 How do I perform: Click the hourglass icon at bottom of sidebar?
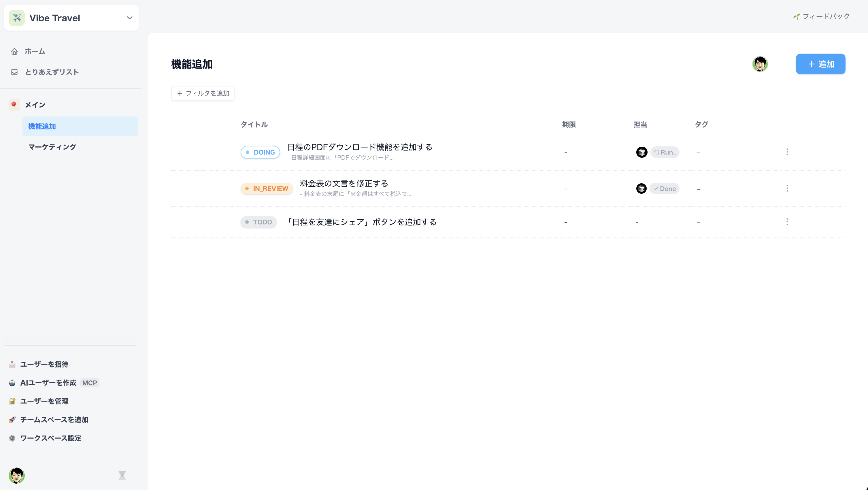(x=122, y=475)
